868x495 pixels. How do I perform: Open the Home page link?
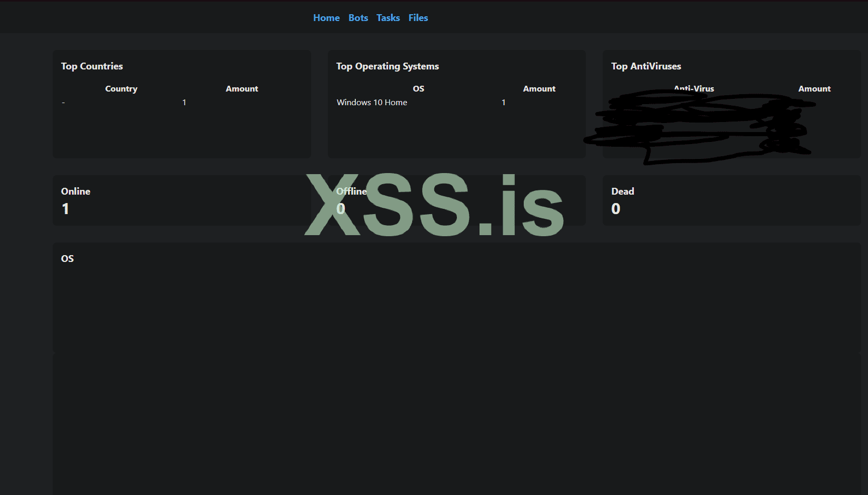(326, 18)
